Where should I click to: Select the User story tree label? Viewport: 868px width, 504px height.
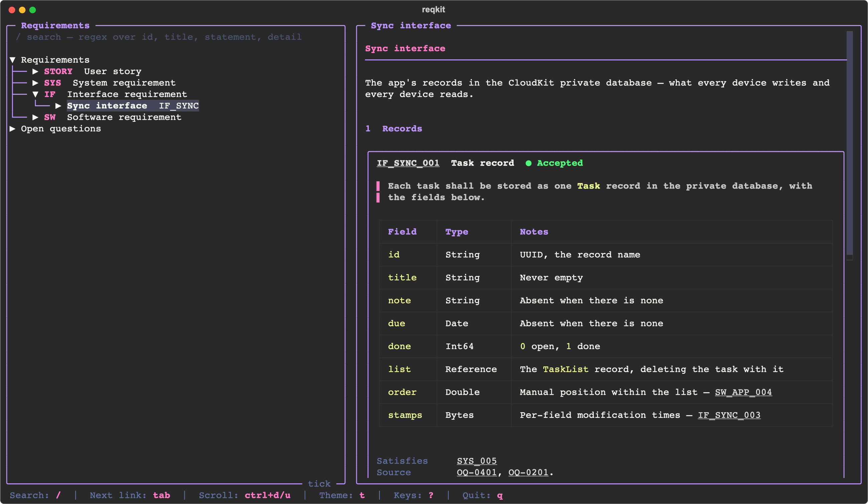pos(113,71)
